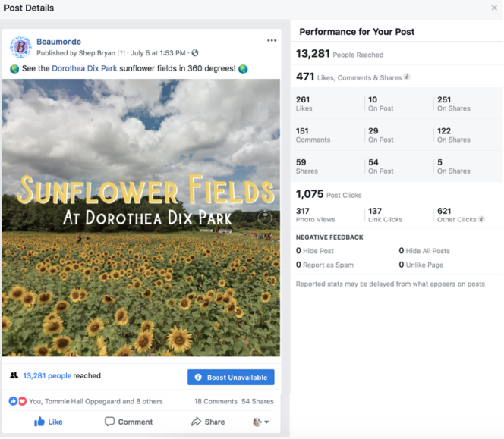Open the post options ellipsis menu
Viewport: 504px width, 439px height.
pos(272,40)
